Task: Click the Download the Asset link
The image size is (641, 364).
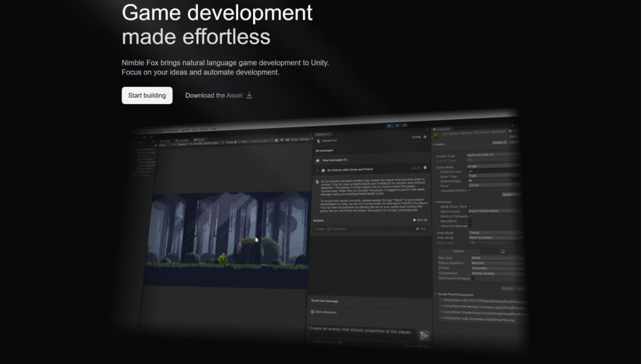Action: coord(214,95)
